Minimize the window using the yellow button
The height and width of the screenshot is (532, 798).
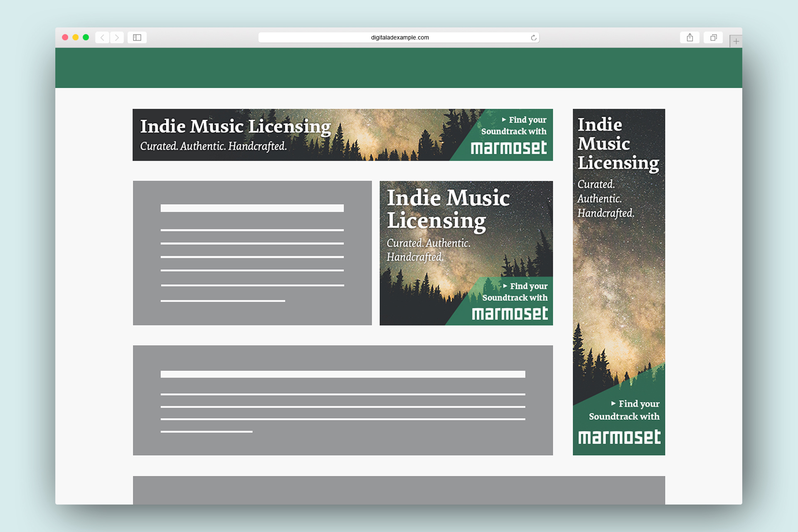76,37
